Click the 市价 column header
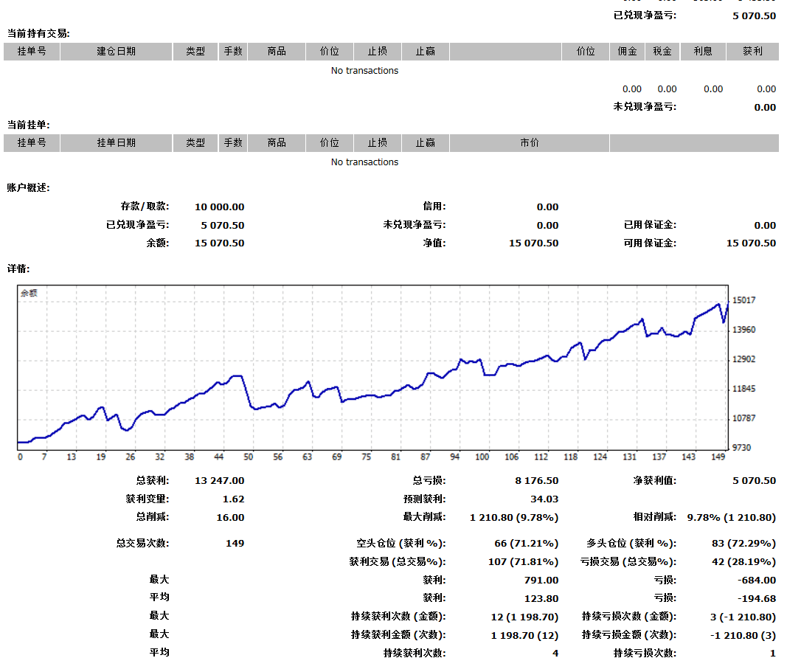The width and height of the screenshot is (787, 672). [x=530, y=142]
